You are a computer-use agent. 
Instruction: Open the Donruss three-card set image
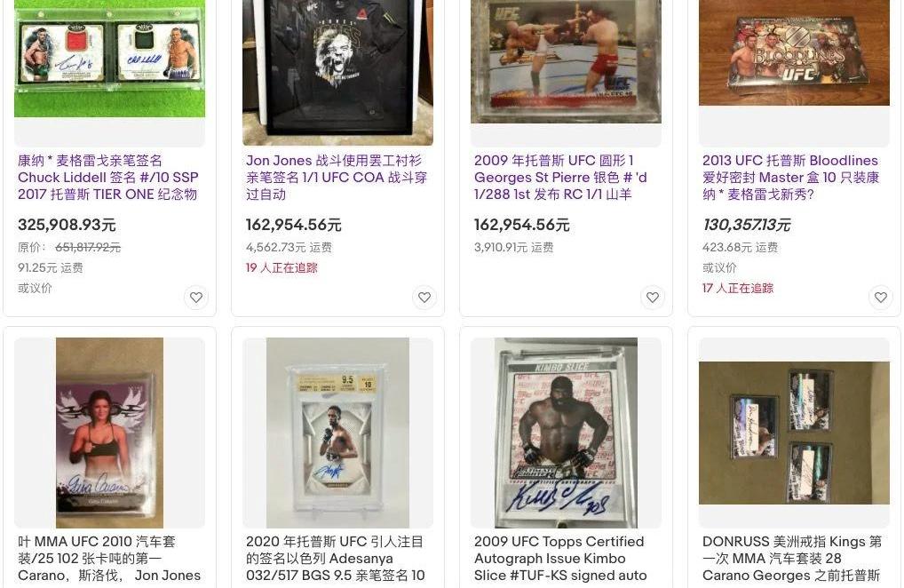click(x=795, y=433)
